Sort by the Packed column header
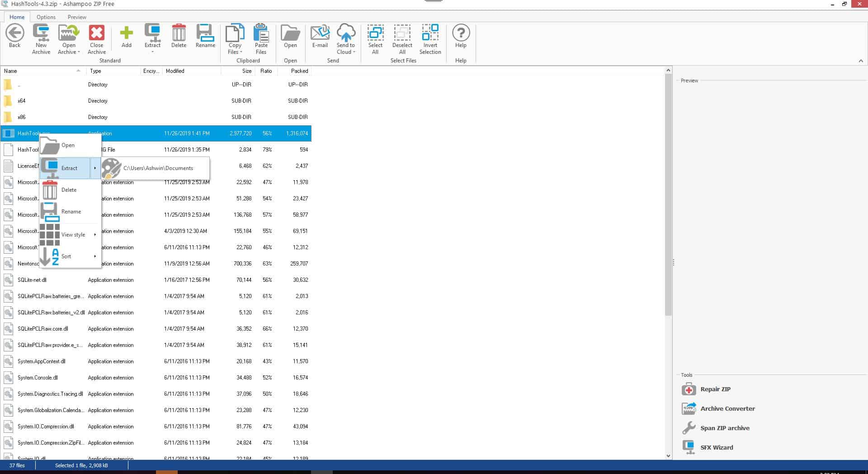The image size is (868, 474). coord(294,71)
